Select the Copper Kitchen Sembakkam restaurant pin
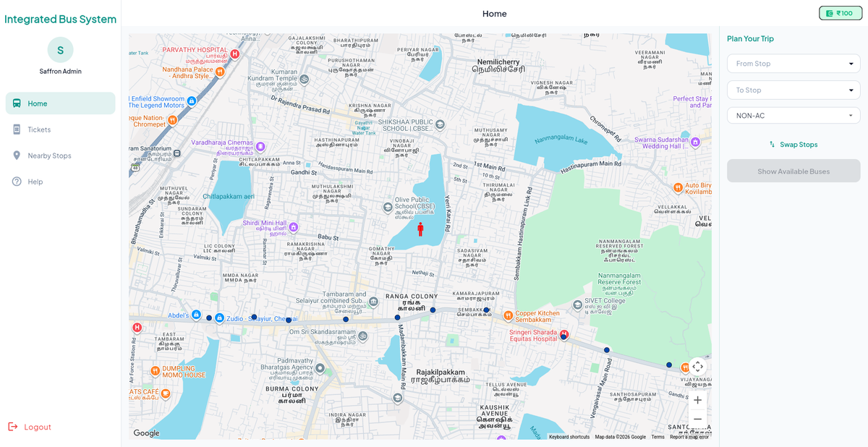 click(x=508, y=315)
